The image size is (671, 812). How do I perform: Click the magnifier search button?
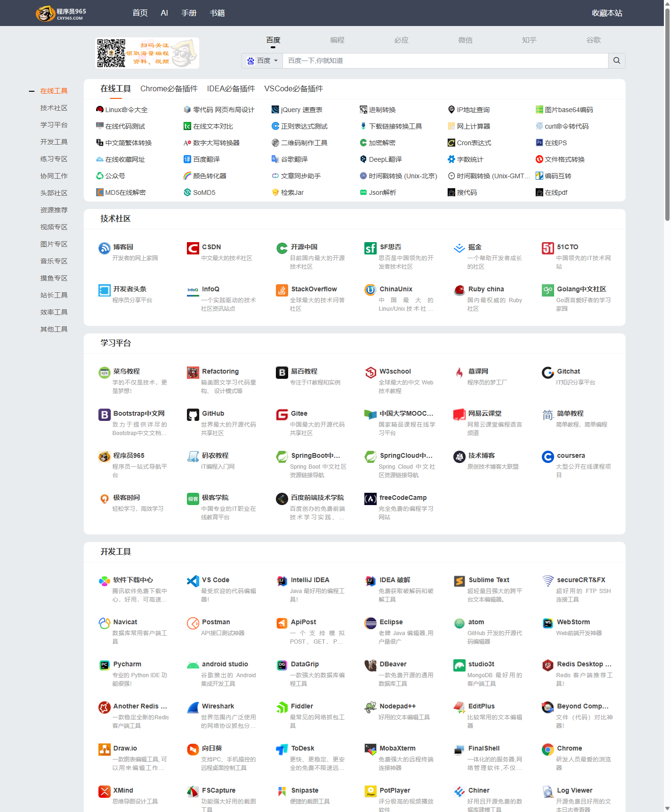point(617,61)
